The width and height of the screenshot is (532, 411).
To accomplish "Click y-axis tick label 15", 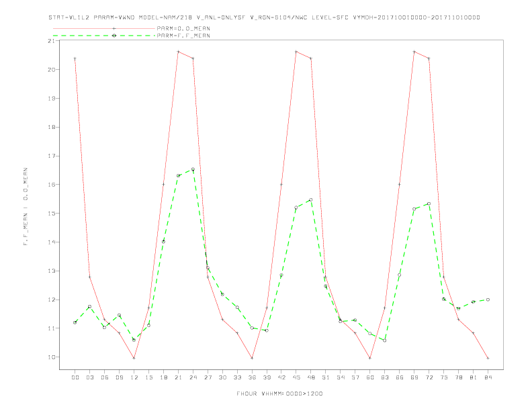I will 51,214.
